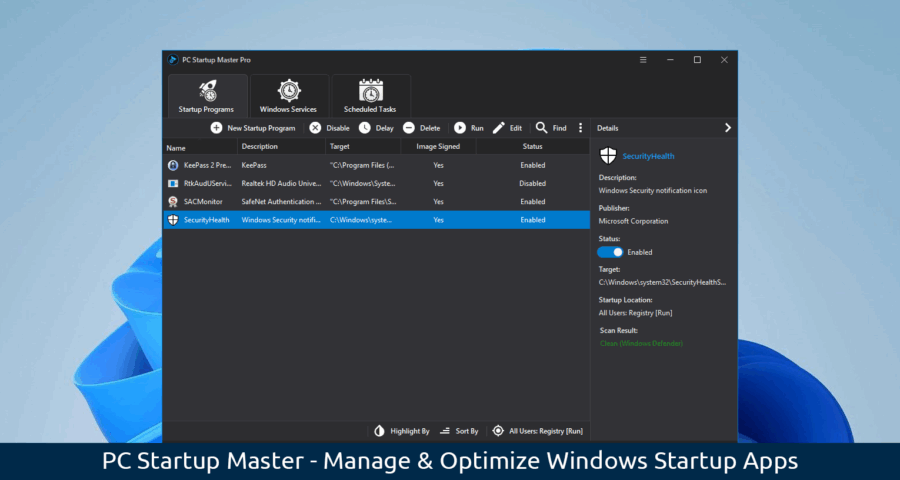Viewport: 900px width, 480px height.
Task: Click the Run play icon
Action: [x=460, y=128]
